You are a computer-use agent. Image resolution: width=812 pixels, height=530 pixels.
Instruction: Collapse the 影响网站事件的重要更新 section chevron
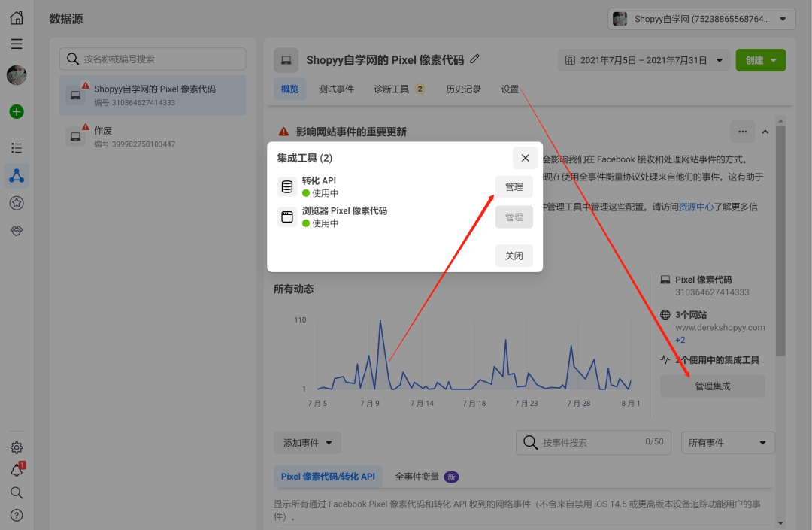tap(765, 132)
